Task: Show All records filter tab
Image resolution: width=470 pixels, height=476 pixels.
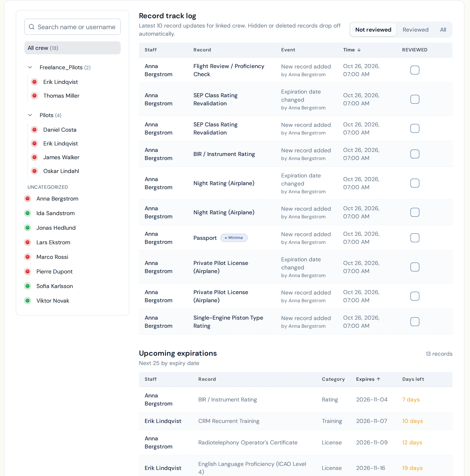Action: click(x=443, y=30)
